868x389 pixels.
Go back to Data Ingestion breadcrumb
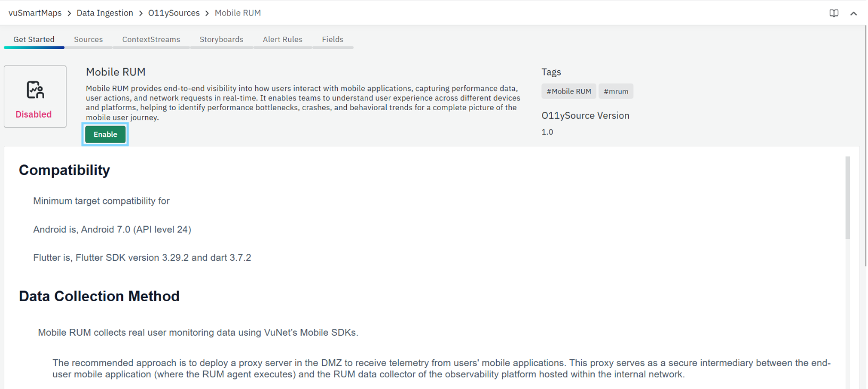105,13
